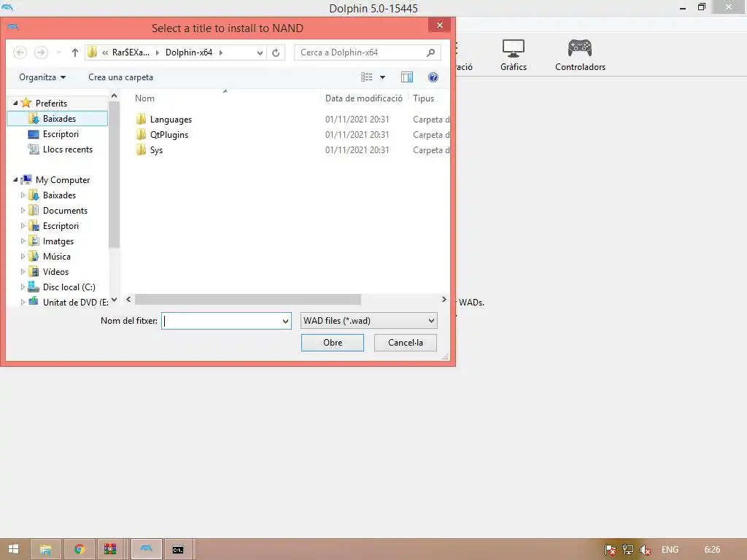This screenshot has height=560, width=747.
Task: Open Controladors settings in Dolphin toolbar
Action: [580, 55]
